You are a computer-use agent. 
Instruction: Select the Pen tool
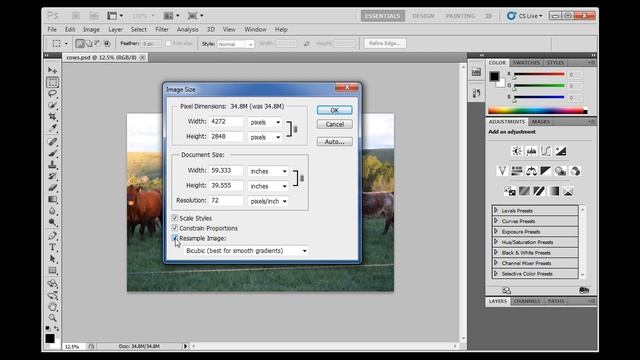click(52, 236)
